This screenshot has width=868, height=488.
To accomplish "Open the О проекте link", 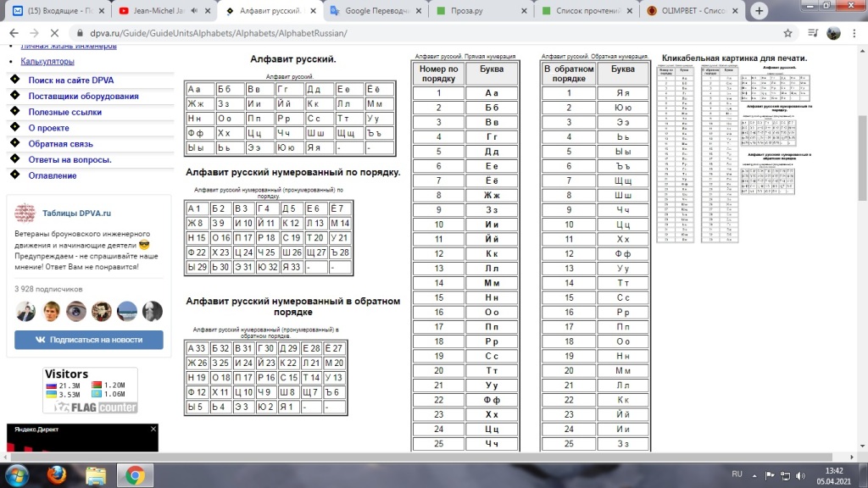I will pos(48,128).
